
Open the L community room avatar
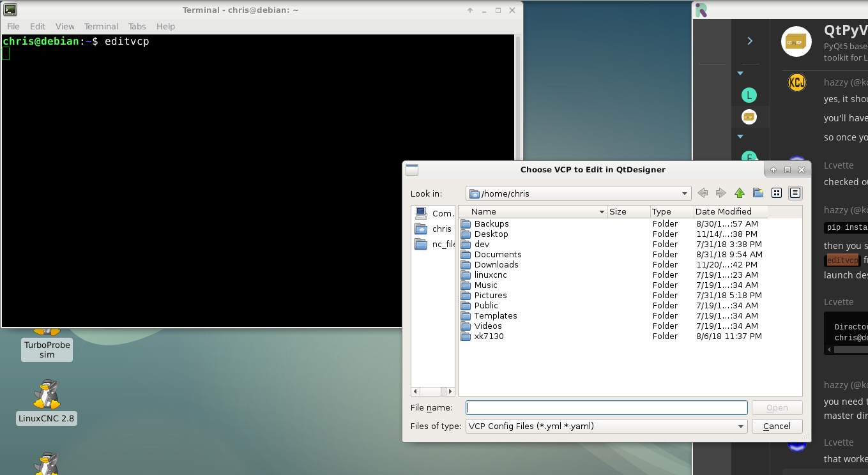pos(749,96)
